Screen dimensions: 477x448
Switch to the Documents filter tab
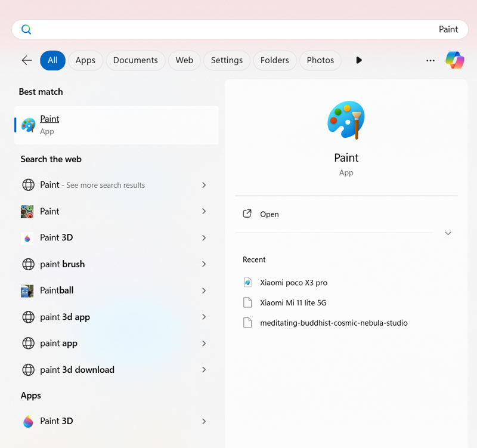point(135,60)
